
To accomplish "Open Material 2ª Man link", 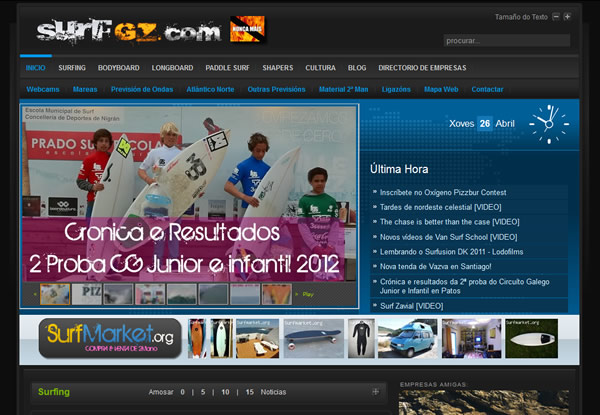I will pyautogui.click(x=344, y=89).
